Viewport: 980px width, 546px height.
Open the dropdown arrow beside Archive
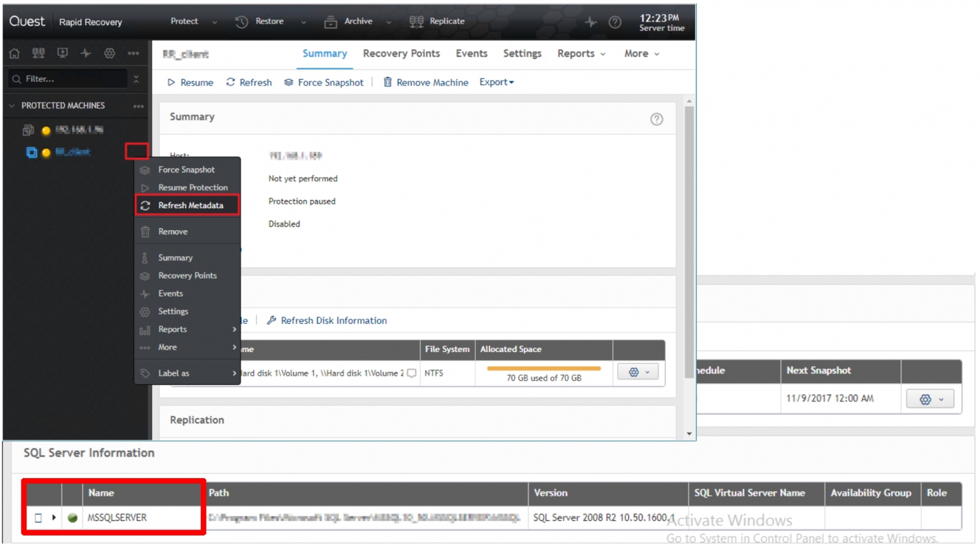(x=388, y=22)
